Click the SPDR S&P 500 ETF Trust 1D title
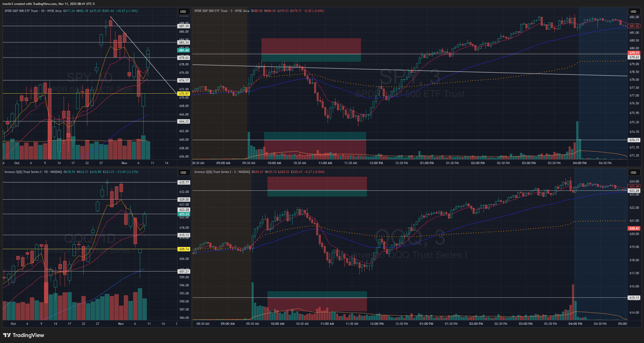The image size is (644, 343). tap(24, 11)
